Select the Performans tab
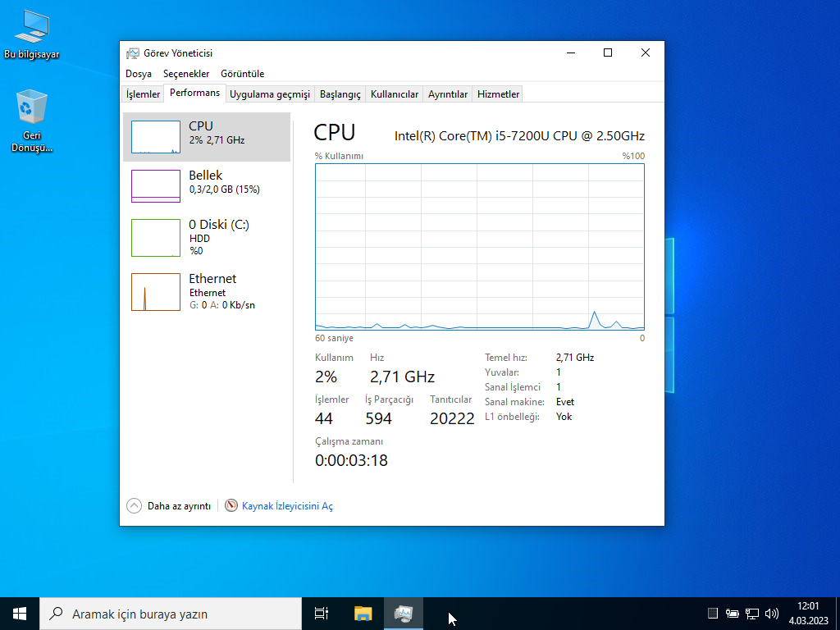This screenshot has height=630, width=840. pyautogui.click(x=195, y=93)
